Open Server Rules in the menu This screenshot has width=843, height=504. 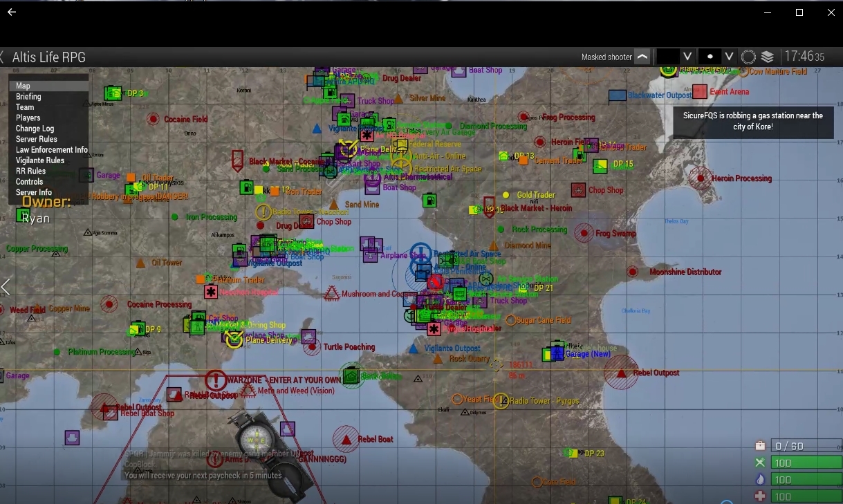[x=48, y=139]
